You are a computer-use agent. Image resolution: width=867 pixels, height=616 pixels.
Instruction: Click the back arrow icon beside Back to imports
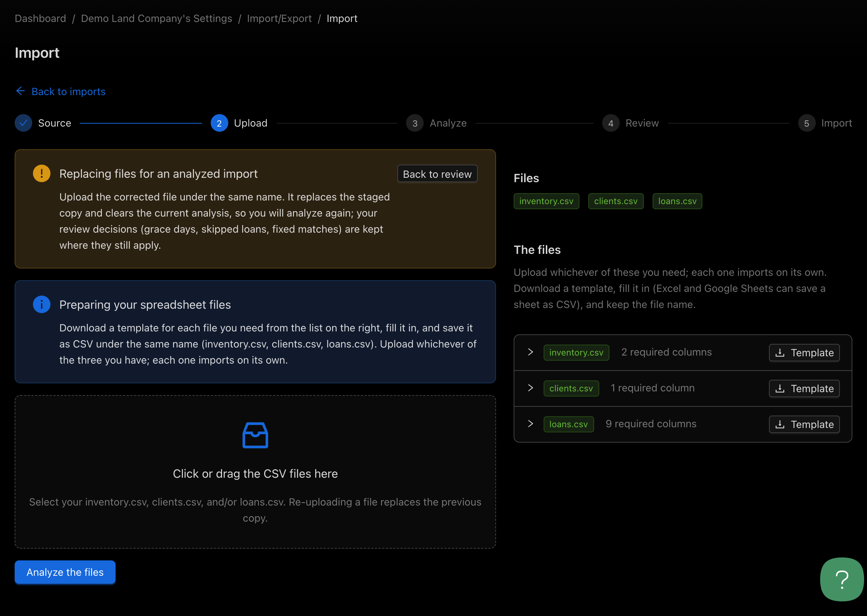(x=20, y=91)
